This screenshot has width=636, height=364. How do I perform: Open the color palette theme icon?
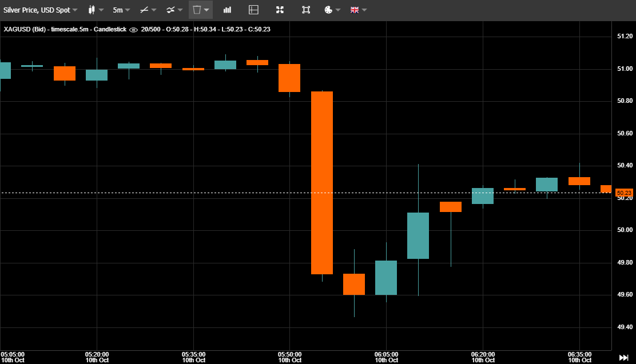tap(328, 10)
